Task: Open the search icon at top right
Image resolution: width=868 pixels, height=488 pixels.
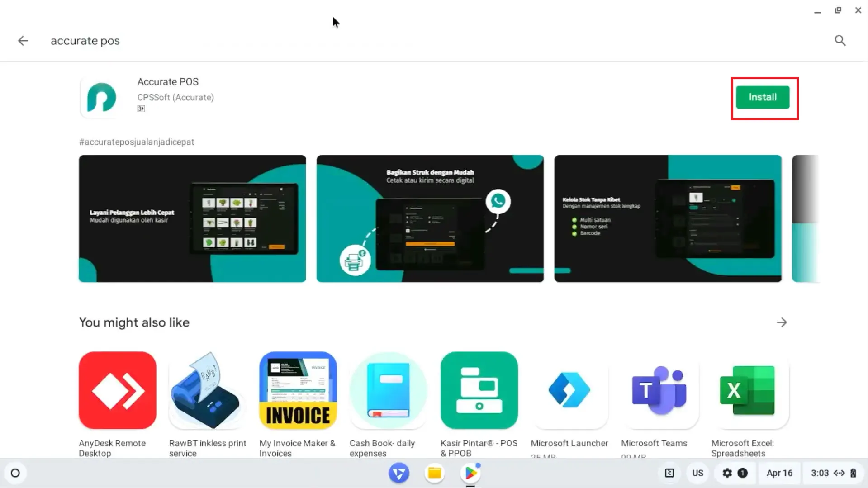Action: point(840,40)
